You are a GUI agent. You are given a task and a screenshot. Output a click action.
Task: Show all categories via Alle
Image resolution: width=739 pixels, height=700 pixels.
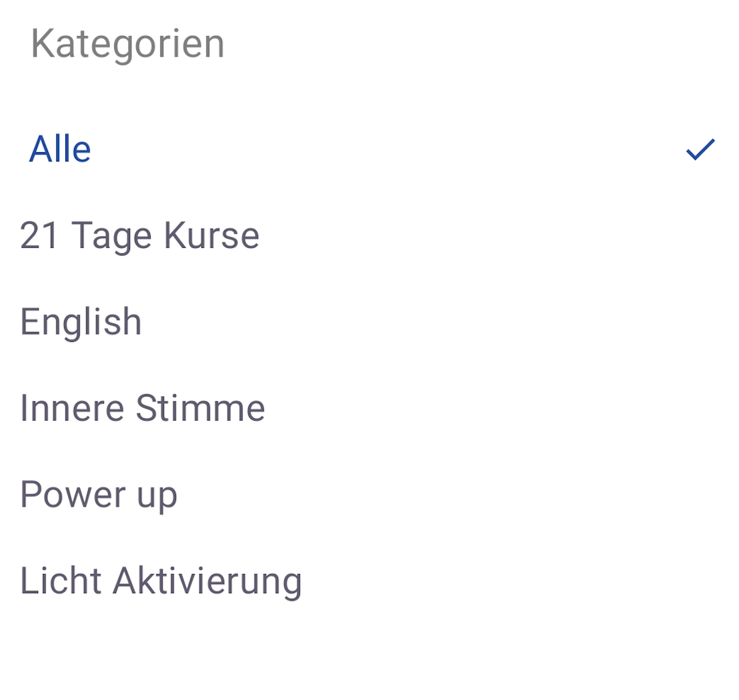[x=60, y=149]
